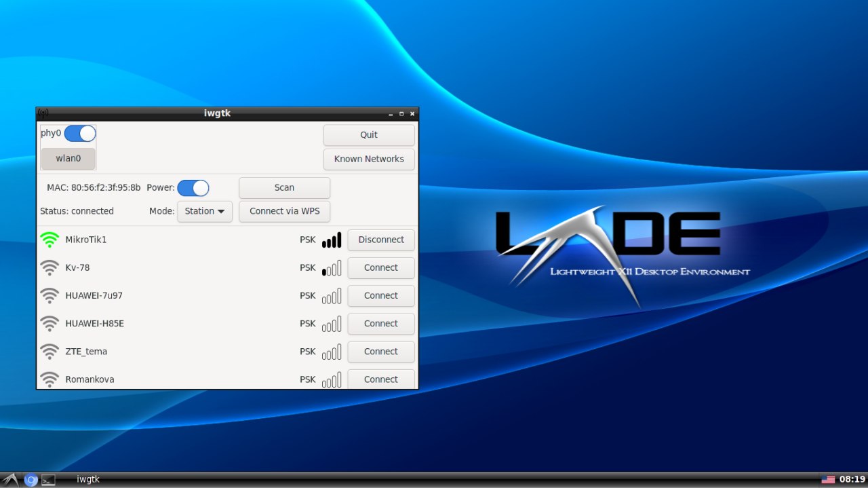
Task: Toggle the phy0 adapter switch
Action: coord(80,134)
